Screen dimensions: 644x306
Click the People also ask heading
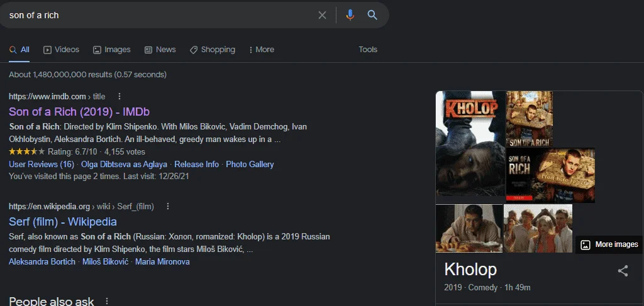[52, 302]
